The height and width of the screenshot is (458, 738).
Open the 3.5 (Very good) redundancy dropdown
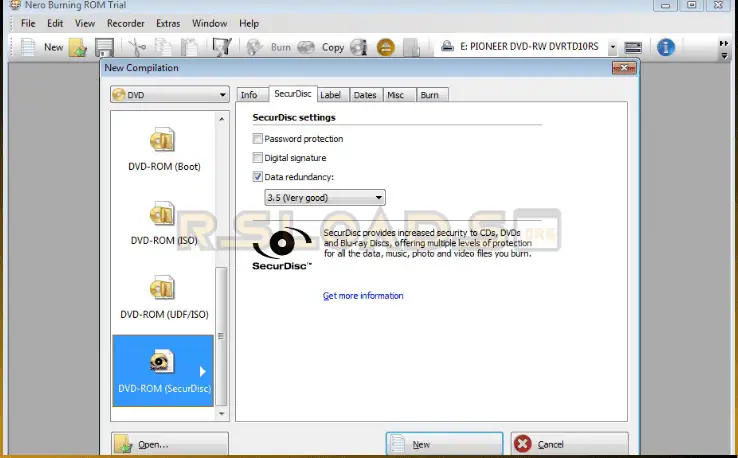click(324, 198)
